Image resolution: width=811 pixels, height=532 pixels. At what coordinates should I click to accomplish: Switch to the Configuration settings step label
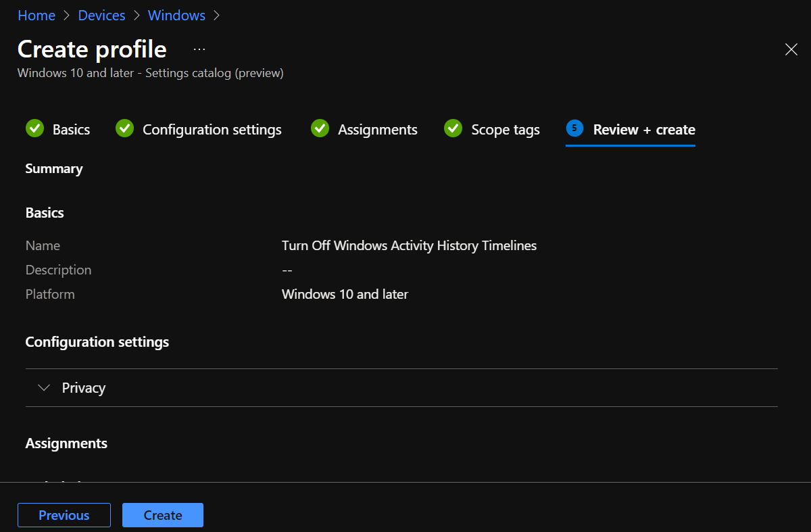[212, 130]
